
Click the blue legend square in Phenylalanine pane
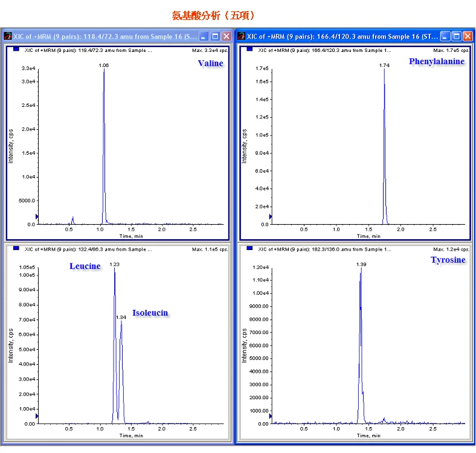pos(249,50)
